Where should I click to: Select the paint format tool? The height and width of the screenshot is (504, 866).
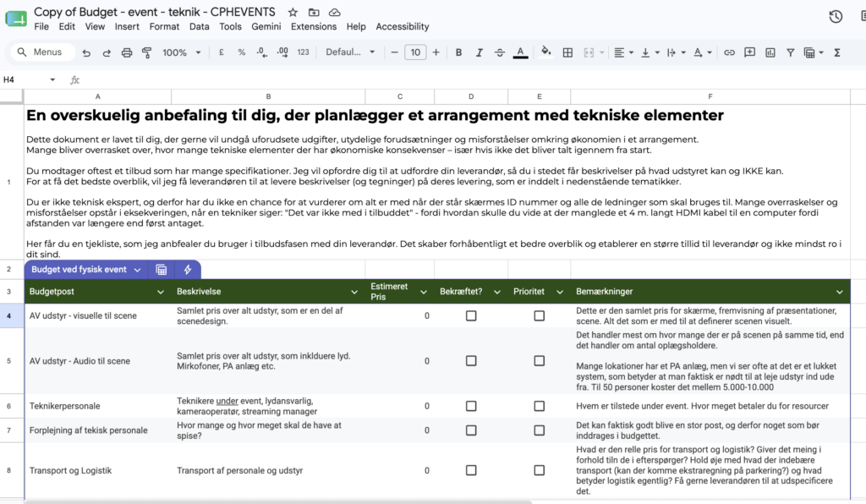[147, 52]
